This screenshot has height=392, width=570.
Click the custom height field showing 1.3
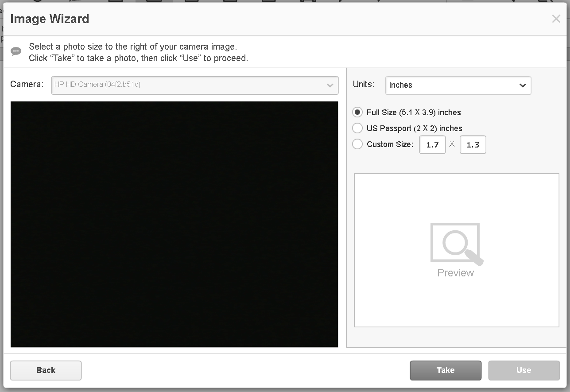coord(473,144)
